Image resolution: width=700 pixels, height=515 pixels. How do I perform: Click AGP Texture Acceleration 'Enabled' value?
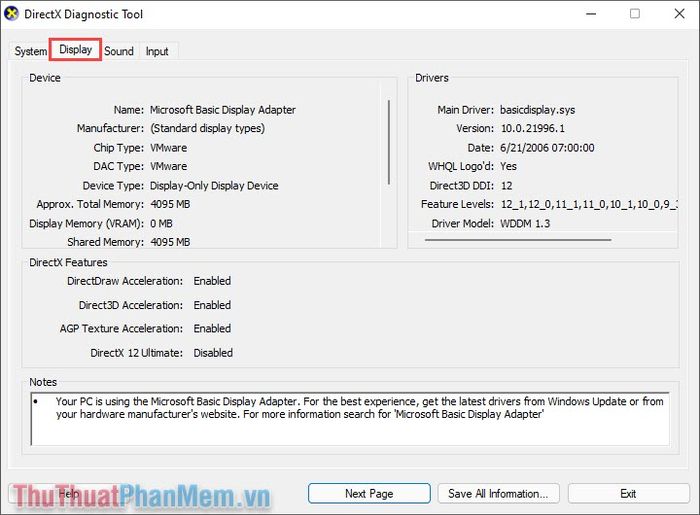pyautogui.click(x=212, y=328)
